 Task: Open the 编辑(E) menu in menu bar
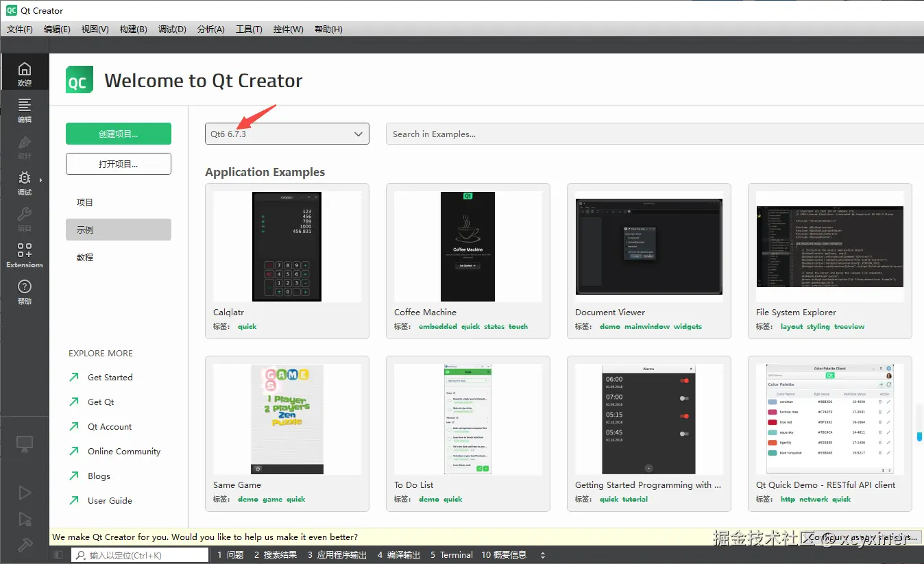click(x=57, y=29)
